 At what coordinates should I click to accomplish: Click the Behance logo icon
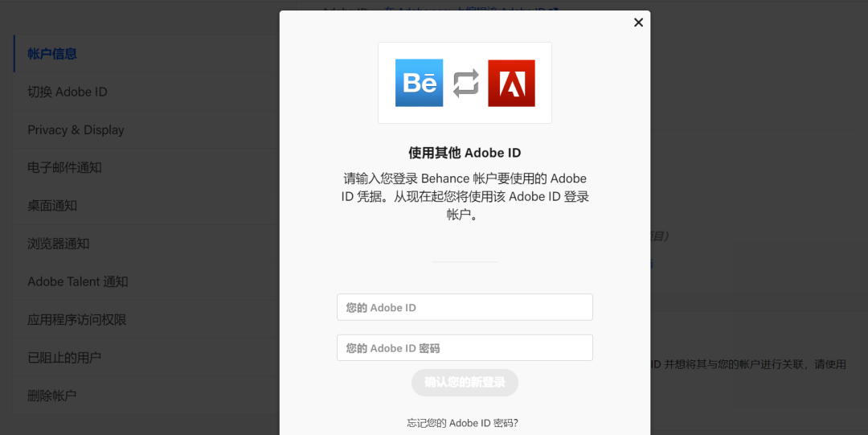419,83
